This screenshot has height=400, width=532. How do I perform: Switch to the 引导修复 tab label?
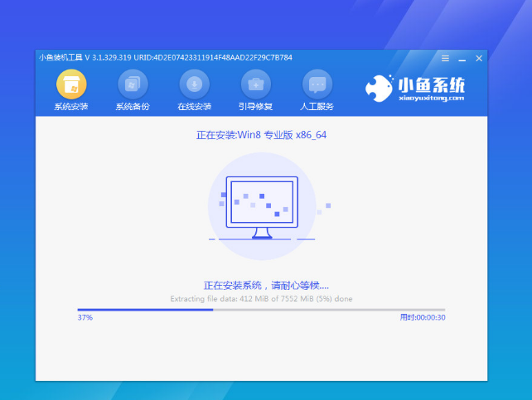(x=256, y=107)
